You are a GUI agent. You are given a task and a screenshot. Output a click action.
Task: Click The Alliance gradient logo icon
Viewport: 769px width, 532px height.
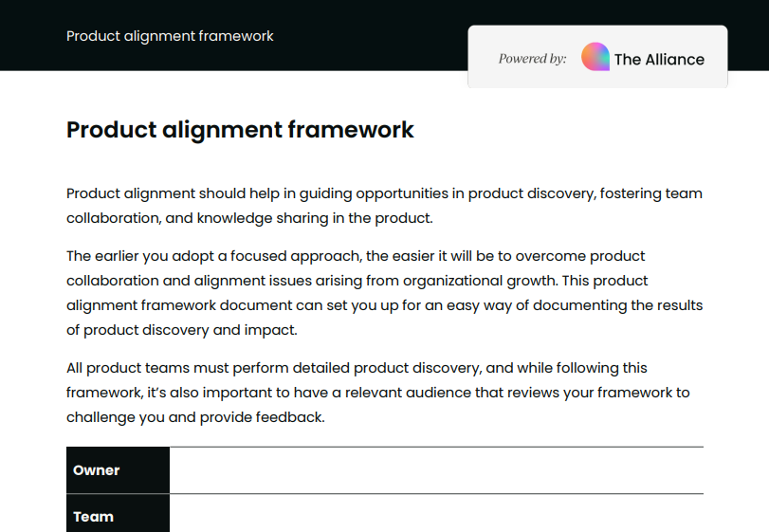[x=595, y=57]
